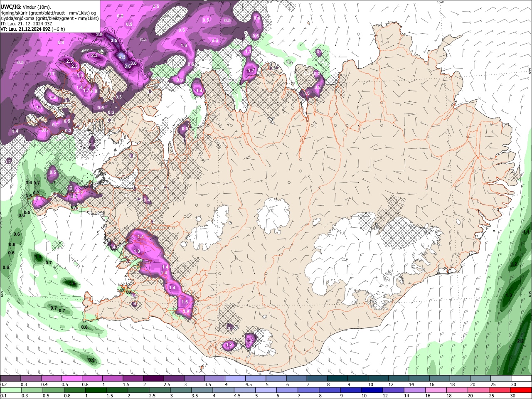Pick the upper legend swatch between 25 and 30
532x399 pixels.
[500, 378]
